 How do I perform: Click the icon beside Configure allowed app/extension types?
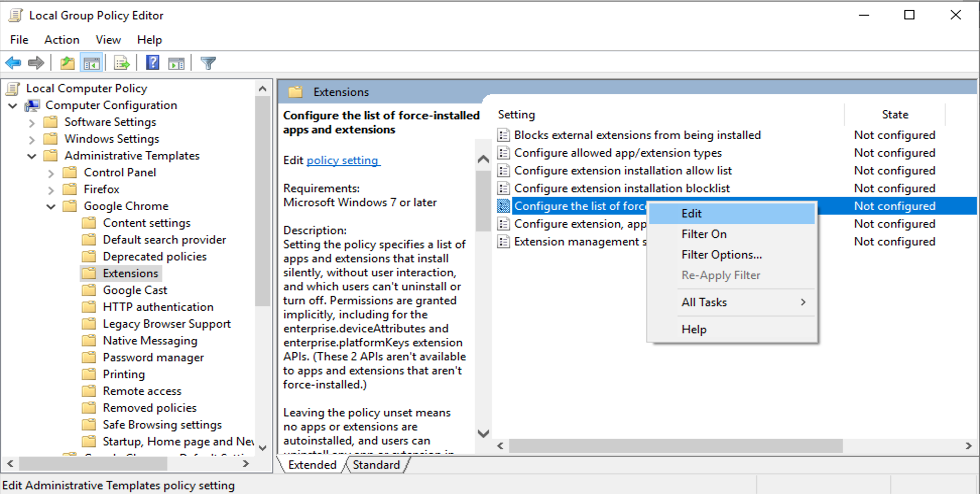point(503,153)
